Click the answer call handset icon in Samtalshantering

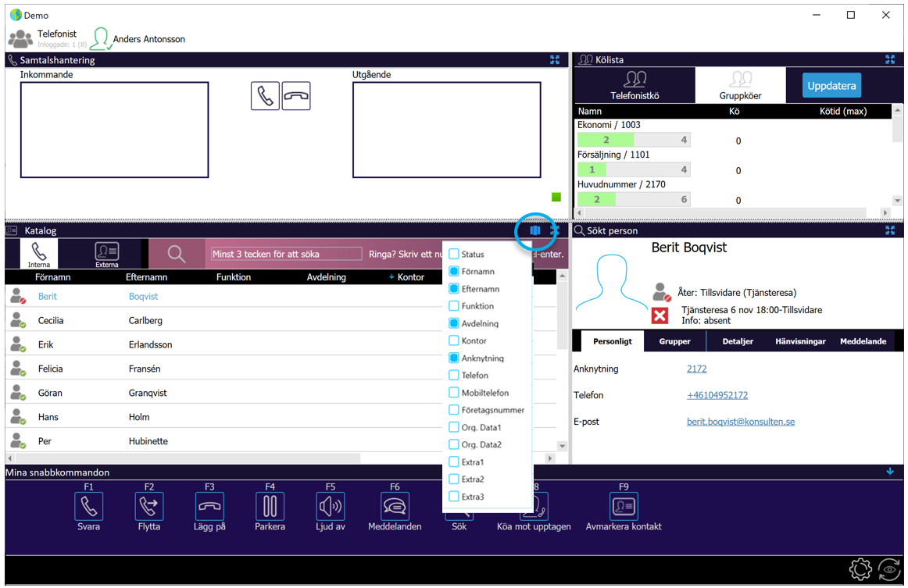[x=265, y=95]
